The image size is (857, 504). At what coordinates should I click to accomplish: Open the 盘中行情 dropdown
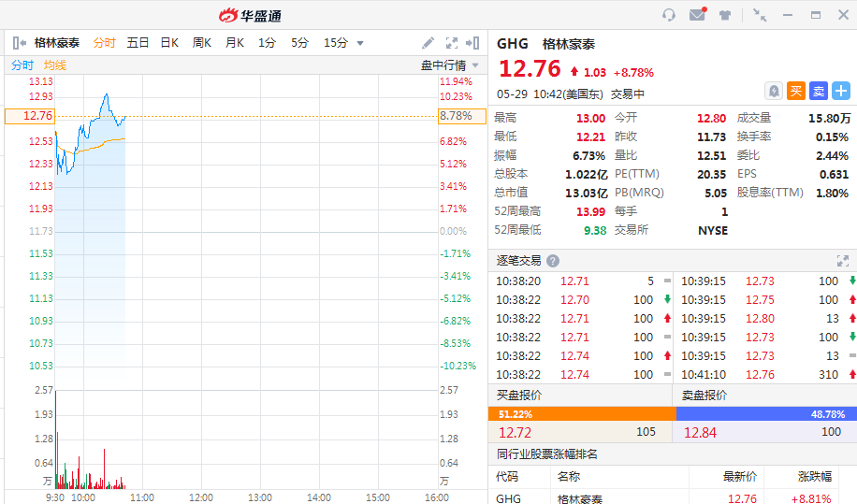point(449,65)
